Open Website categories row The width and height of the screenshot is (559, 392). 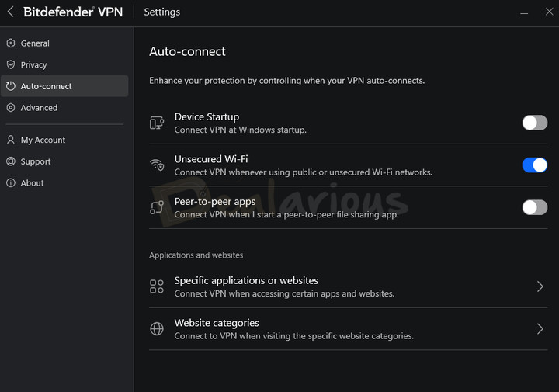[x=349, y=328]
